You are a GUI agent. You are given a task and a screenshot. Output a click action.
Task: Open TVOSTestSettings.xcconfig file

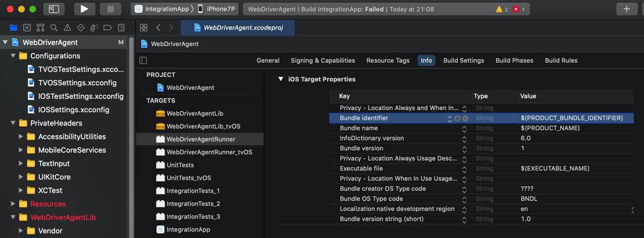point(76,69)
